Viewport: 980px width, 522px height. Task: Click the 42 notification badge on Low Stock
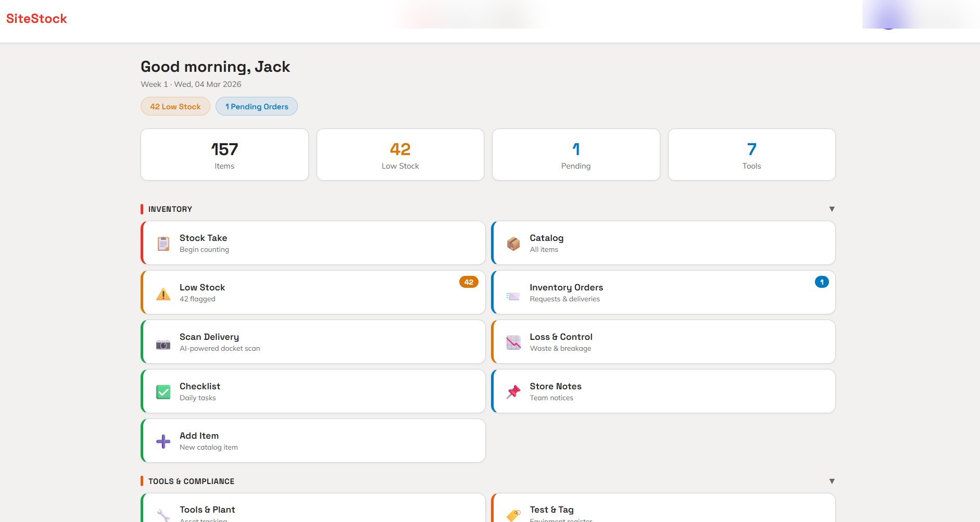point(468,282)
